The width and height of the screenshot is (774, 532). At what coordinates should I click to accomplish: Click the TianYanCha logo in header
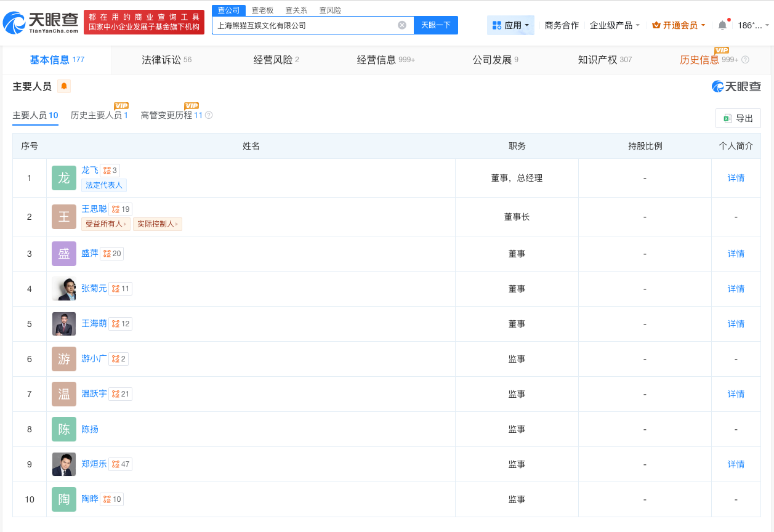[x=41, y=22]
